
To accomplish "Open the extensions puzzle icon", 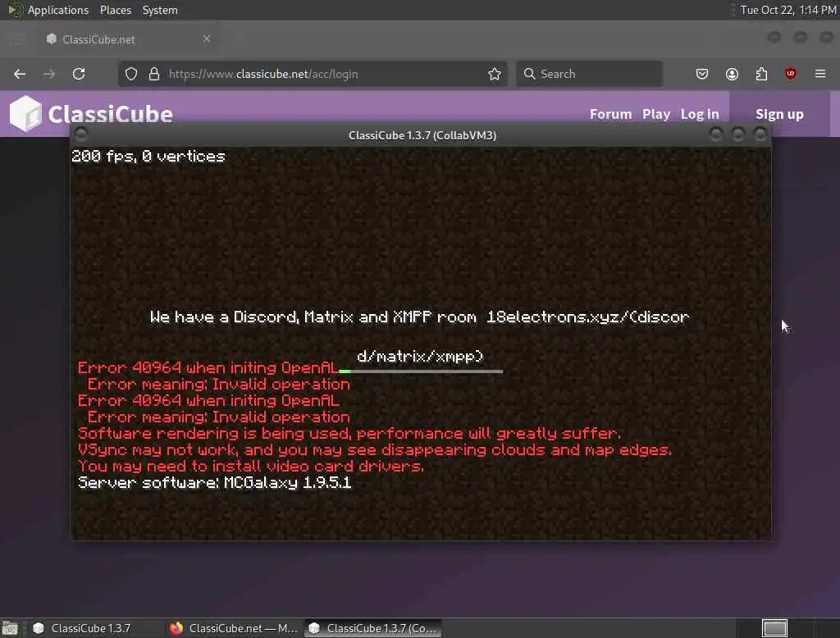I will pyautogui.click(x=761, y=74).
